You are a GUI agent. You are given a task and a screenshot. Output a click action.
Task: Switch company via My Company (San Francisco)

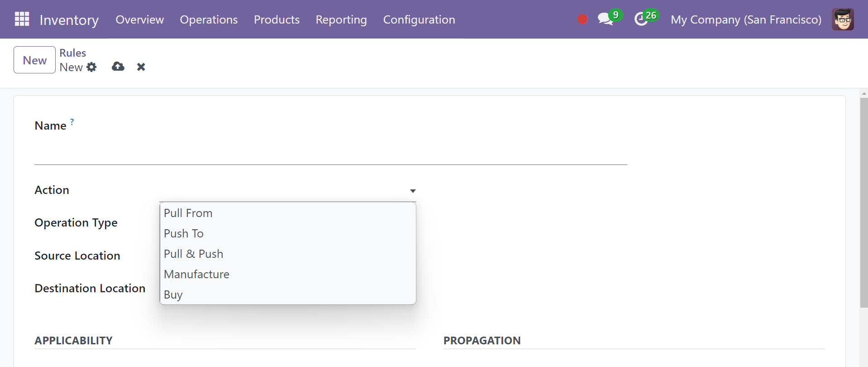tap(746, 19)
